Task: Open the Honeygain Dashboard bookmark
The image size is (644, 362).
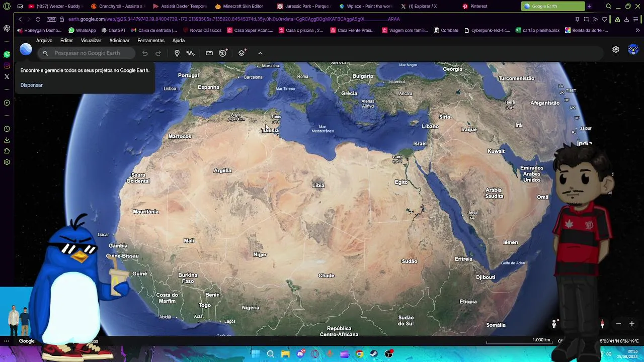Action: tap(39, 30)
